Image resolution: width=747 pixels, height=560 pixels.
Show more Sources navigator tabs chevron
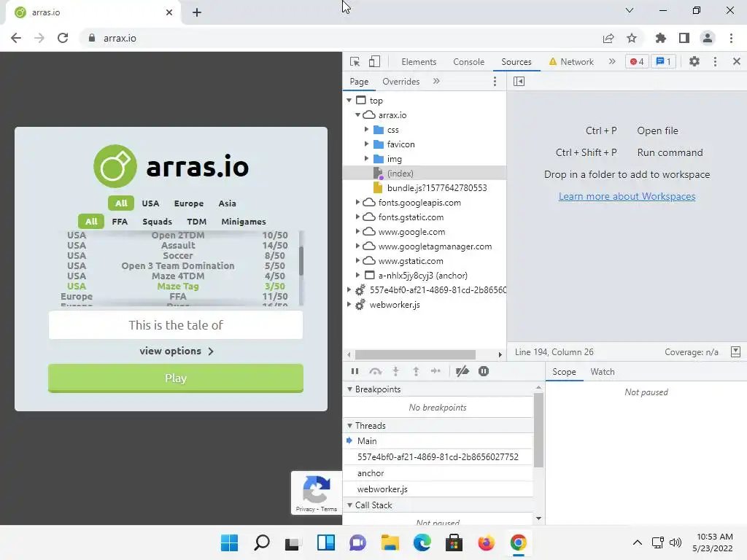tap(436, 82)
